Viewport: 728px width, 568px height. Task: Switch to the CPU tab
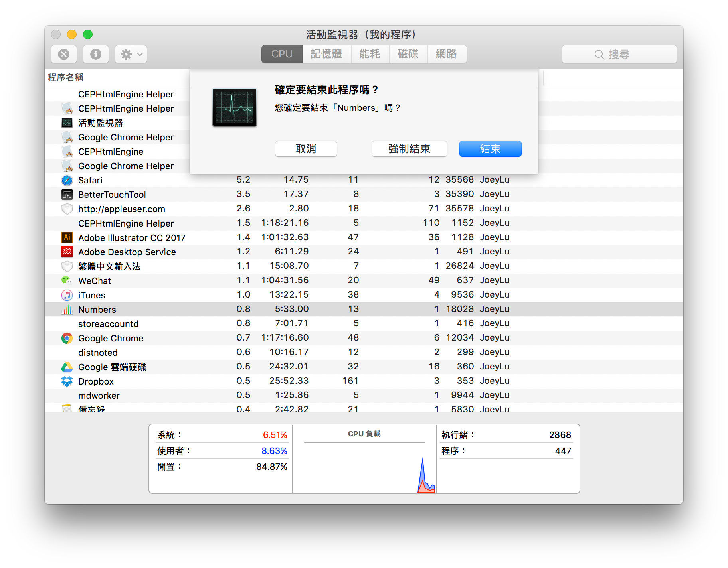click(x=282, y=54)
